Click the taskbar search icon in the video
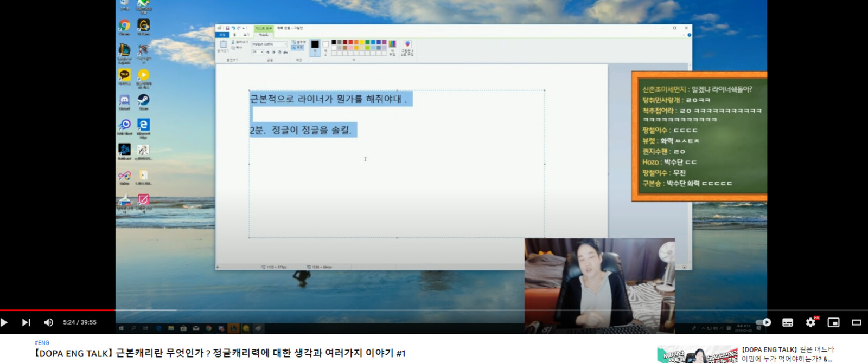This screenshot has height=363, width=868. pyautogui.click(x=133, y=328)
